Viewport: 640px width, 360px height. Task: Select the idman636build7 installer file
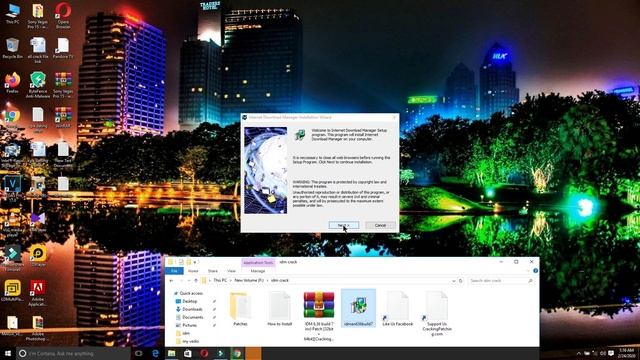click(x=358, y=309)
